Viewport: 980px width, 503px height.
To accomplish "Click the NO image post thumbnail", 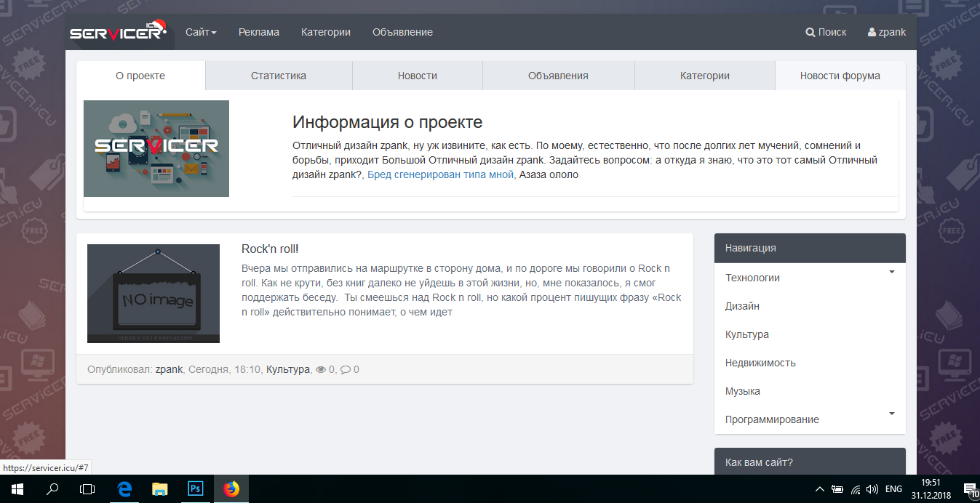I will [x=154, y=294].
